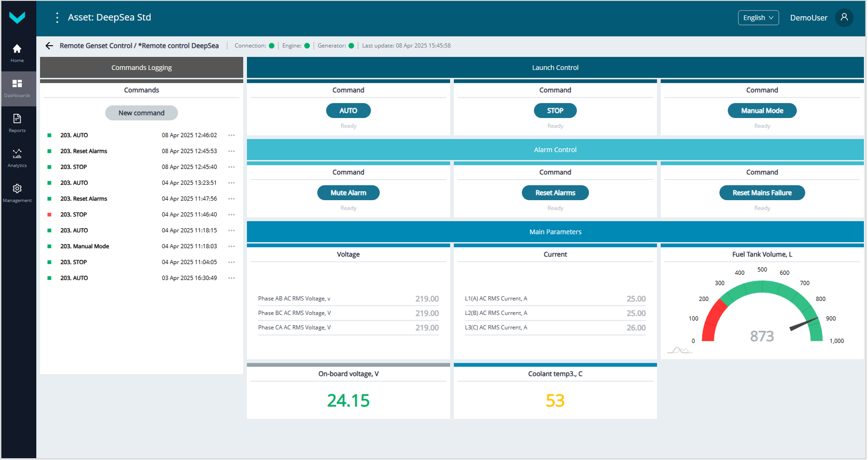The height and width of the screenshot is (460, 868).
Task: Click the back arrow beside Remote Genset Control
Action: tap(49, 46)
